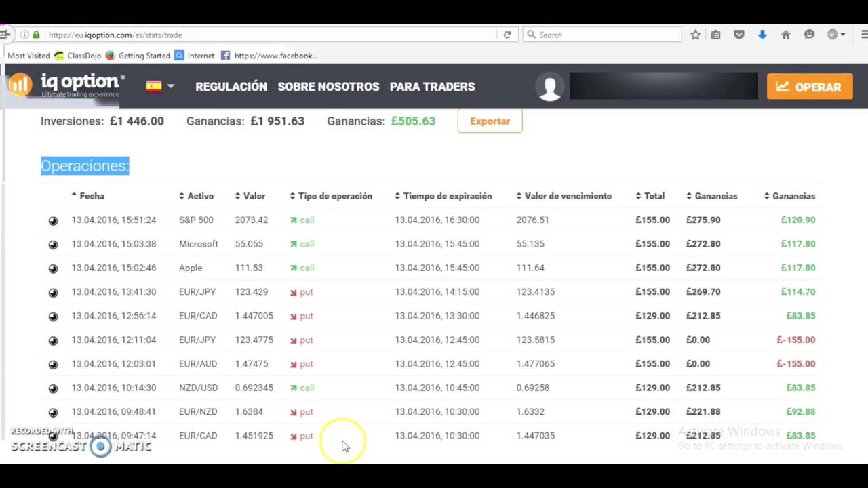Click the £120.90 profit cell
868x488 pixels.
click(x=798, y=220)
